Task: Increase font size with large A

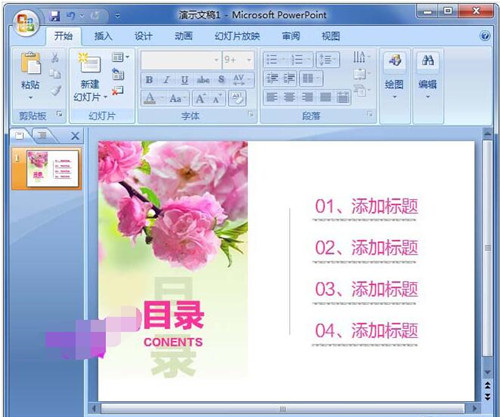Action: [x=200, y=98]
